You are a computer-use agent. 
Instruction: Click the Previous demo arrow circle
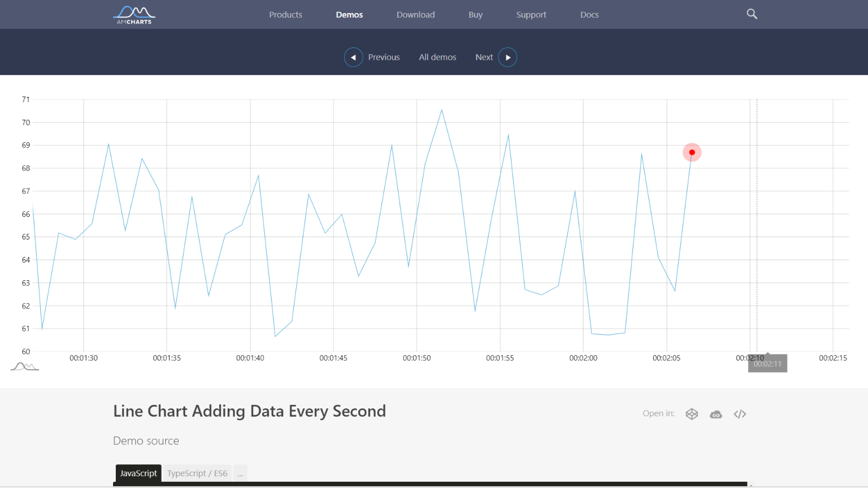[353, 57]
